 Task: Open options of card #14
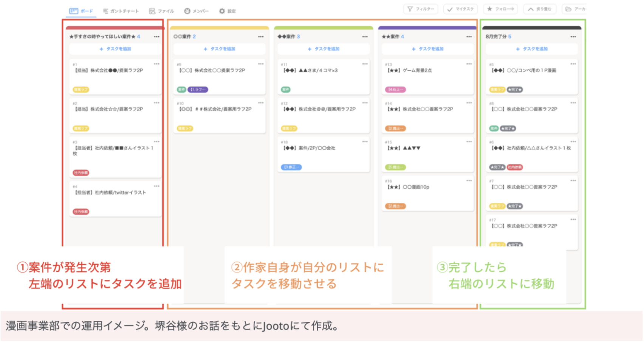point(469,103)
